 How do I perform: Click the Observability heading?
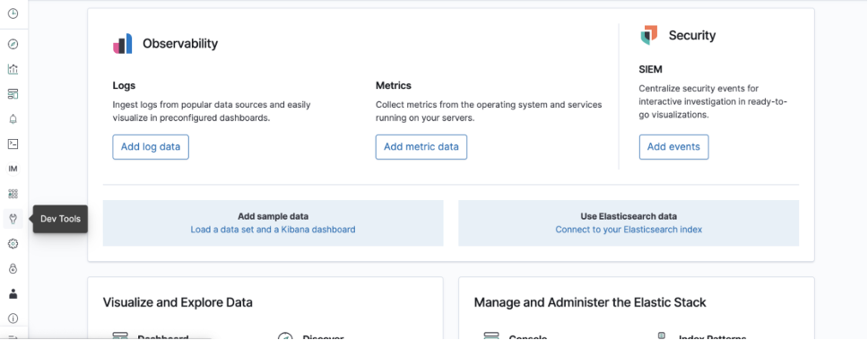[x=180, y=44]
